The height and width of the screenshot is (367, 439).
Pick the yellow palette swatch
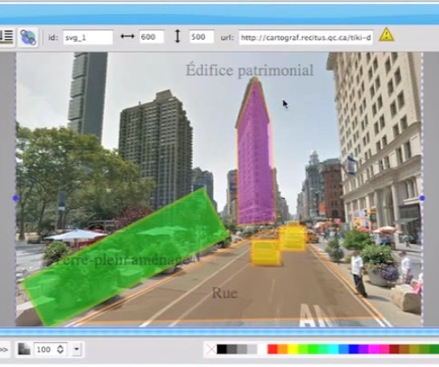(x=293, y=349)
